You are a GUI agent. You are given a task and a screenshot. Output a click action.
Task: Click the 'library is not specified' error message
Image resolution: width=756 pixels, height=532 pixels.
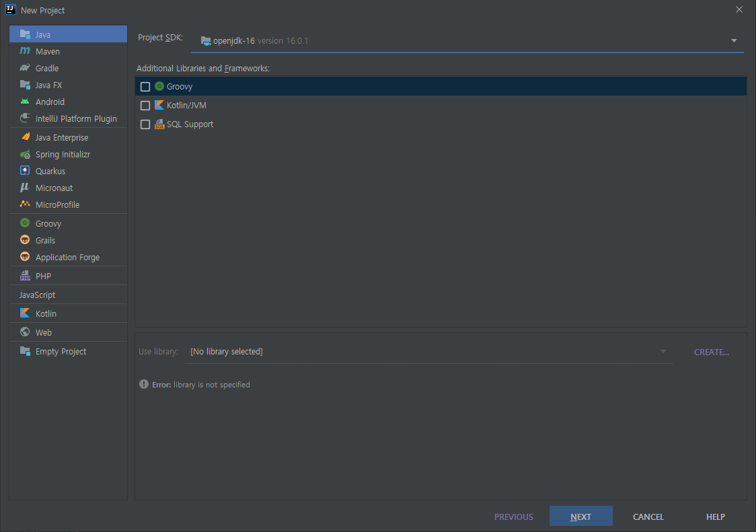pyautogui.click(x=212, y=385)
